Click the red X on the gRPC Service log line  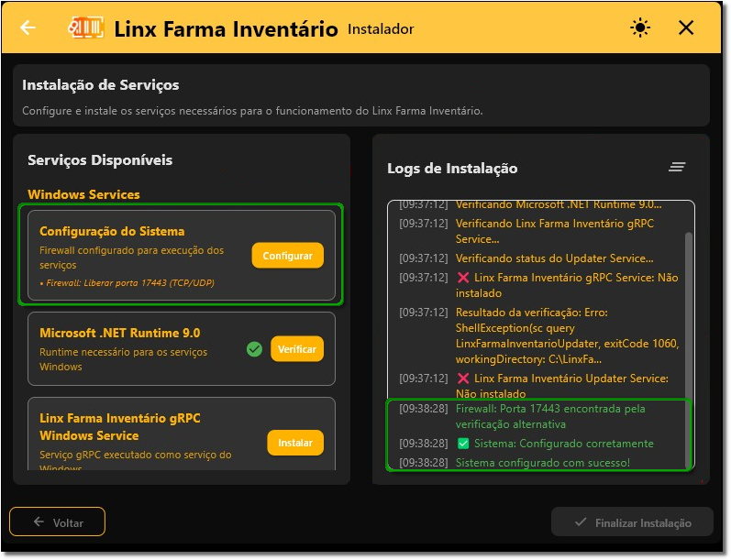(x=463, y=278)
